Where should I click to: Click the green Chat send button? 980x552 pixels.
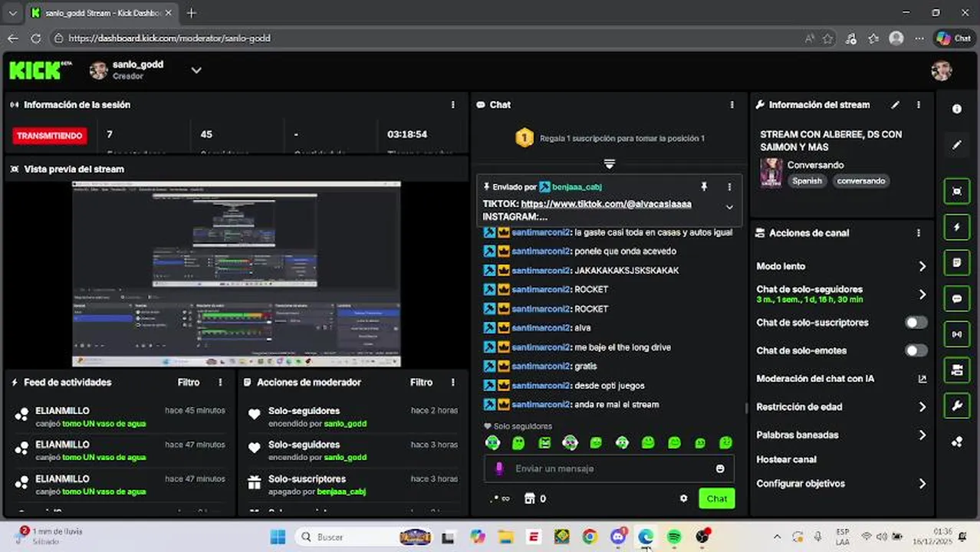(717, 498)
